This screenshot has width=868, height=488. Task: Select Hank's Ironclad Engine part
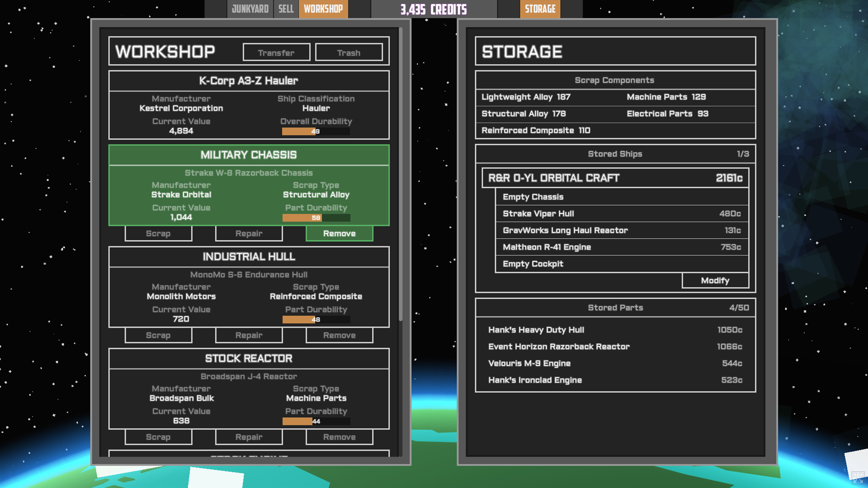615,380
